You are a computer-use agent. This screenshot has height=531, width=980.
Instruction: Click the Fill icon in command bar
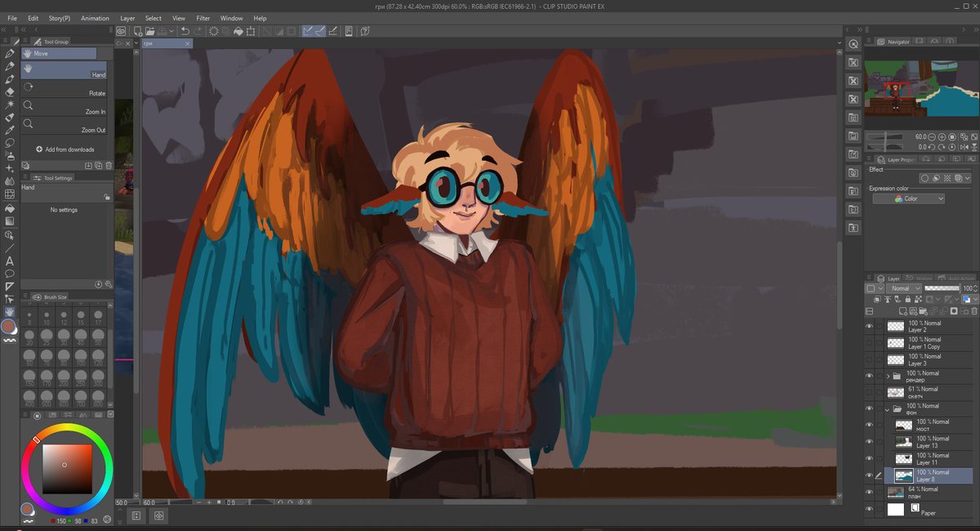tap(238, 31)
